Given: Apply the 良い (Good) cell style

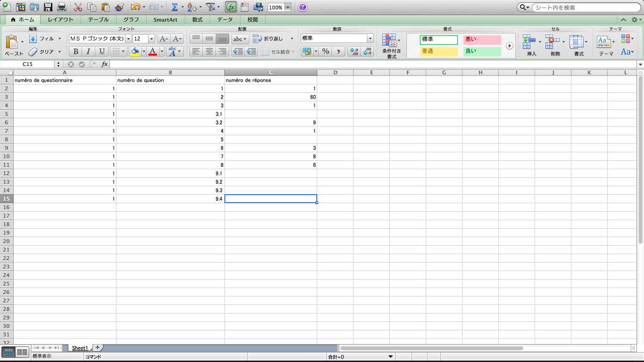Looking at the screenshot, I should [x=482, y=51].
